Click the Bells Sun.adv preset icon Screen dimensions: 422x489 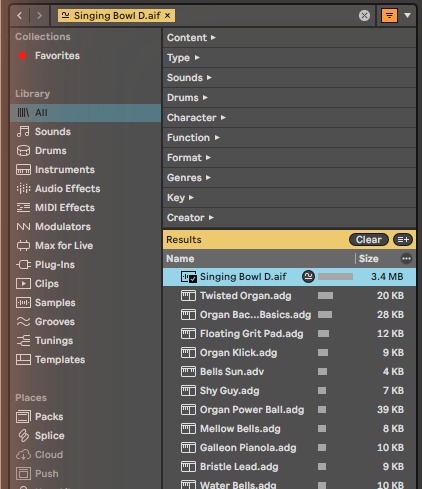pos(188,372)
